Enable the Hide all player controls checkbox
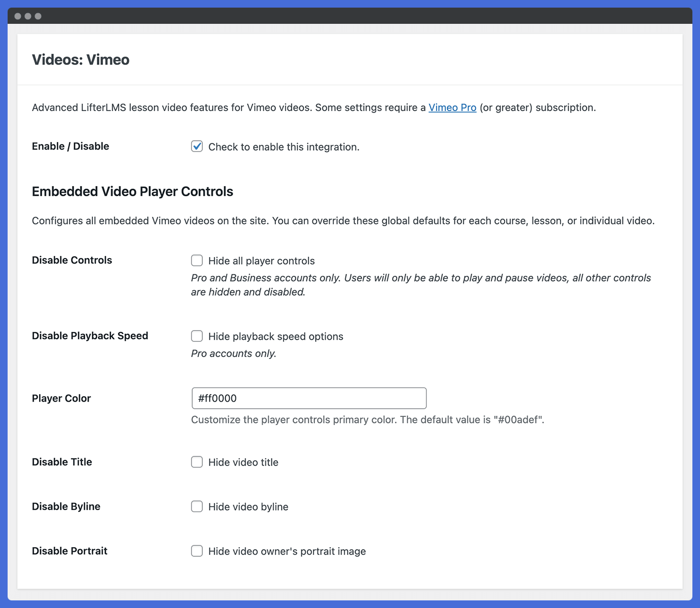This screenshot has height=608, width=700. (x=197, y=261)
